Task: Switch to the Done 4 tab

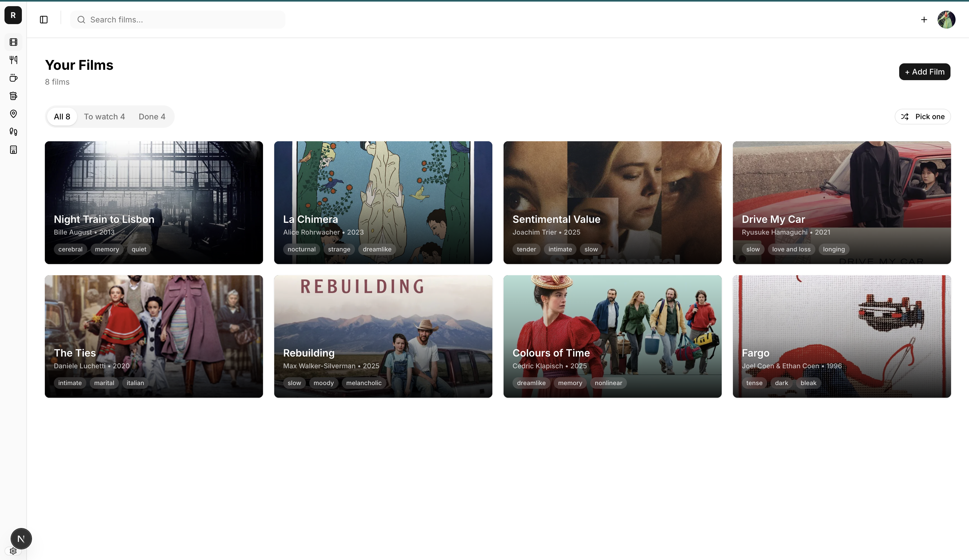Action: pos(152,117)
